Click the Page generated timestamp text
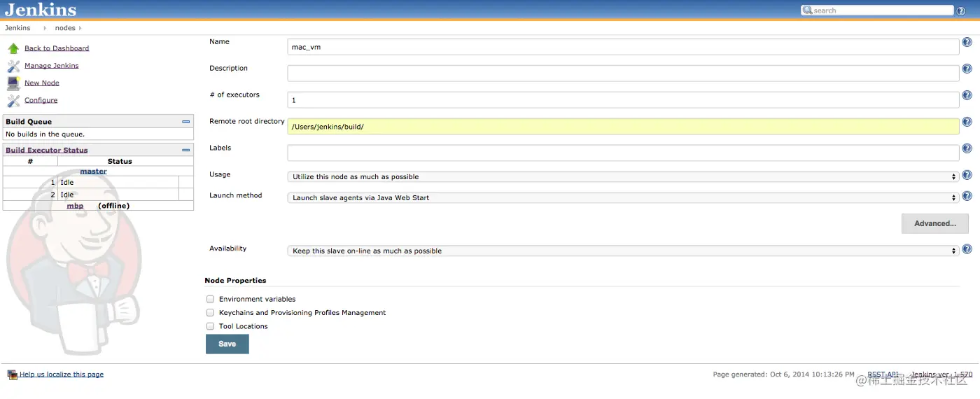 tap(784, 374)
